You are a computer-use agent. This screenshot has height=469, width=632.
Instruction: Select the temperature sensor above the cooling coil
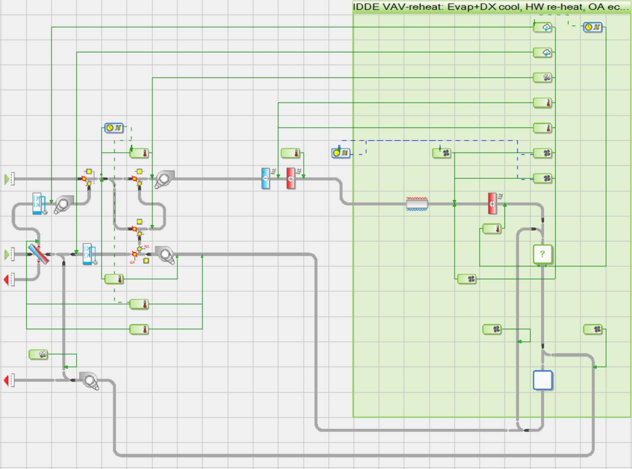[290, 153]
